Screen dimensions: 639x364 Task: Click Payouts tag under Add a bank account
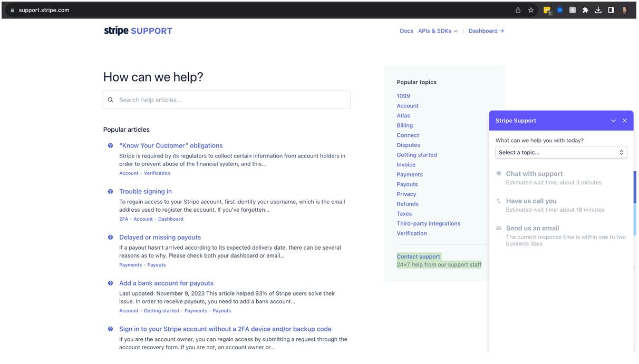click(x=221, y=311)
